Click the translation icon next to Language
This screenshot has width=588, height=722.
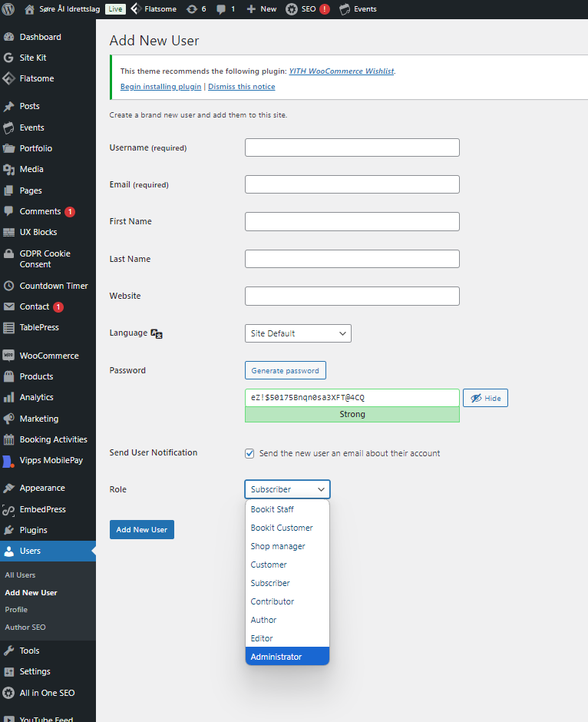click(157, 333)
